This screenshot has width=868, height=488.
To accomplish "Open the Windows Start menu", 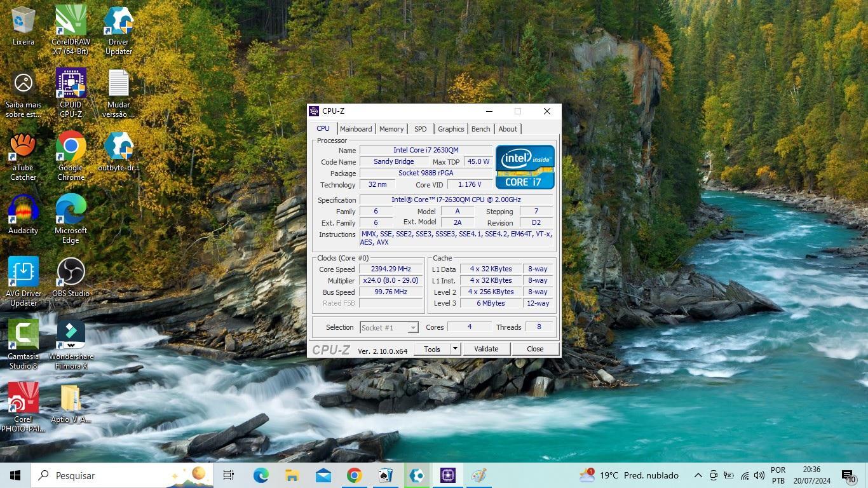I will coord(15,475).
